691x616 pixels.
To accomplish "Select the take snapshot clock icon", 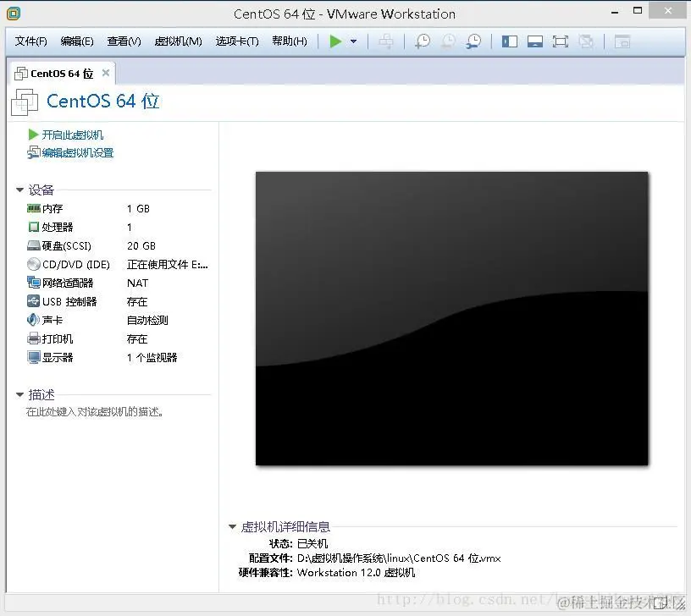I will pos(422,40).
